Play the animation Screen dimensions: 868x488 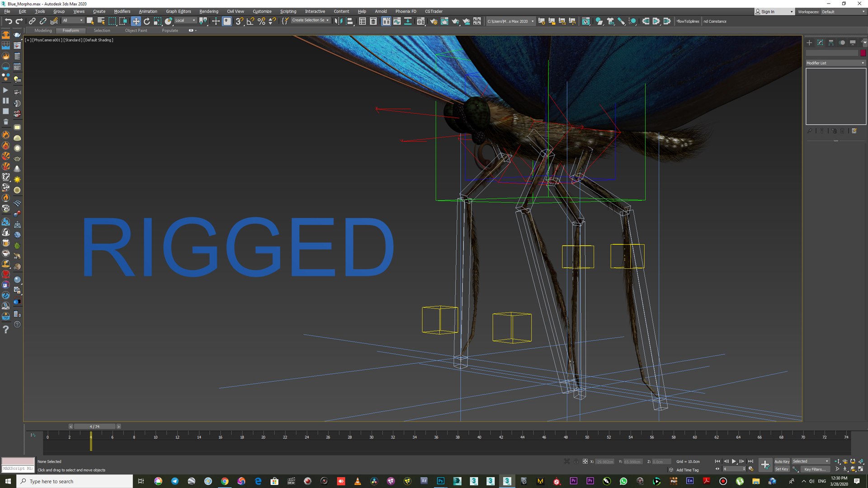pos(734,461)
